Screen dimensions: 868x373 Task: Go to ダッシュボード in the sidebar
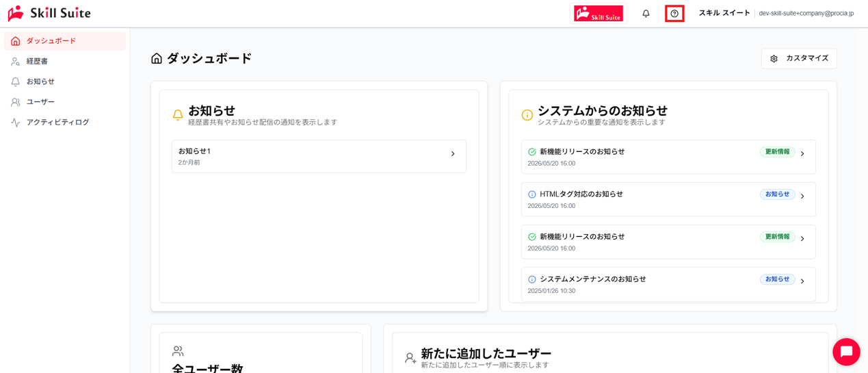(65, 41)
